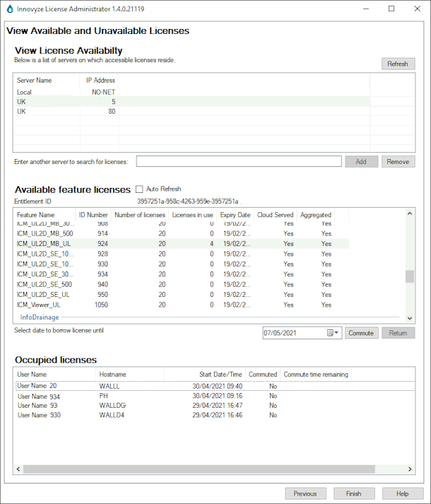The width and height of the screenshot is (431, 504).
Task: Sort by IP Address column header
Action: [100, 81]
